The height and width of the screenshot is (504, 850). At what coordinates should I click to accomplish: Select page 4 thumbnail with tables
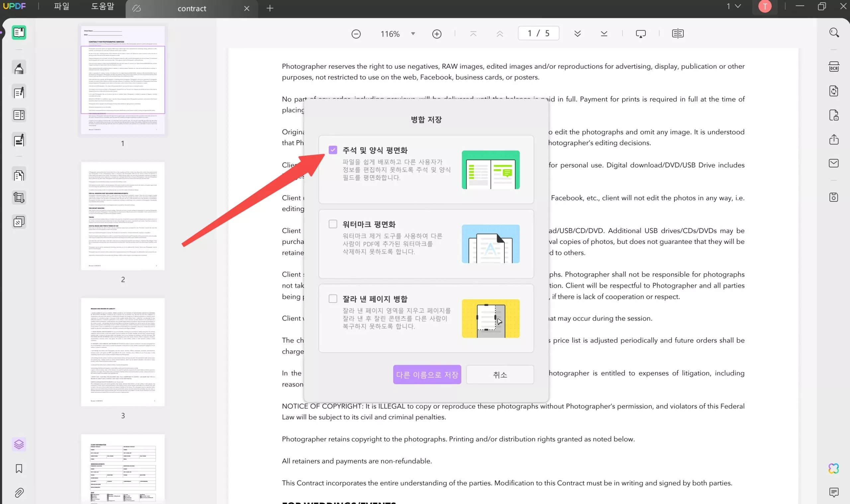(x=123, y=469)
